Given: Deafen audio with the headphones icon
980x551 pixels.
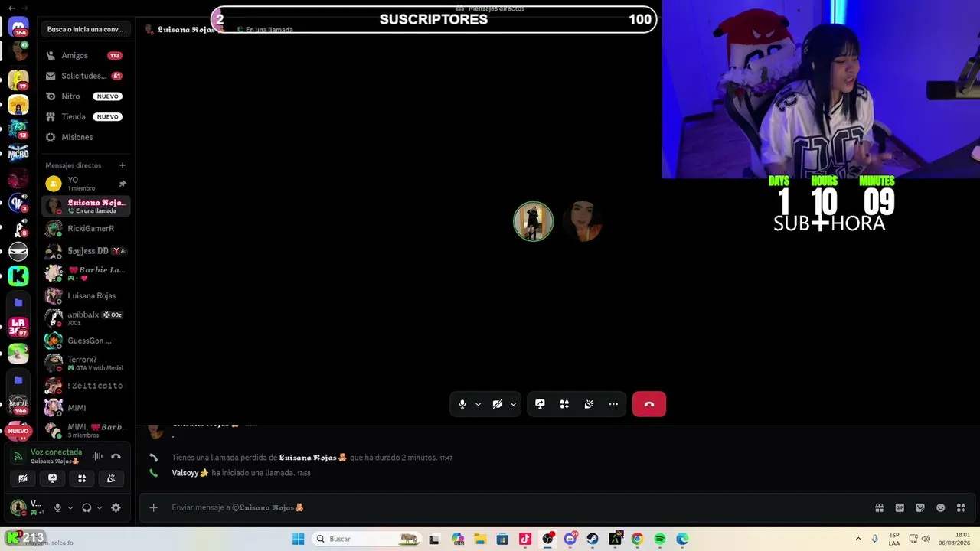Looking at the screenshot, I should pyautogui.click(x=87, y=507).
